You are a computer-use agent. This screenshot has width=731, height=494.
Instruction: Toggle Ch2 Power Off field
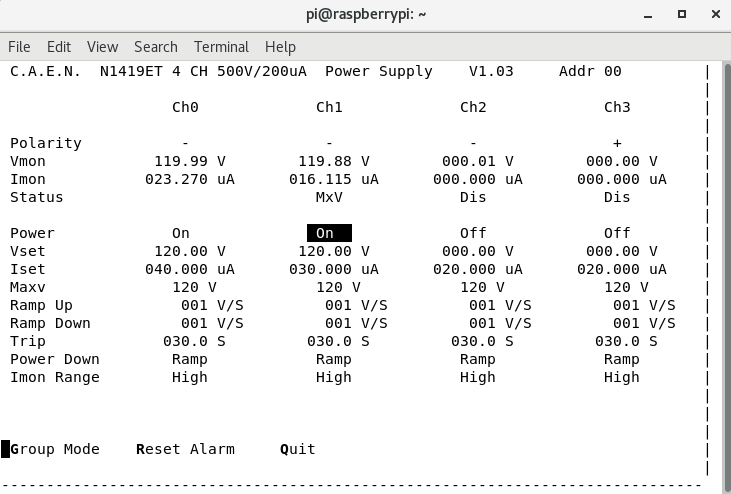[473, 233]
